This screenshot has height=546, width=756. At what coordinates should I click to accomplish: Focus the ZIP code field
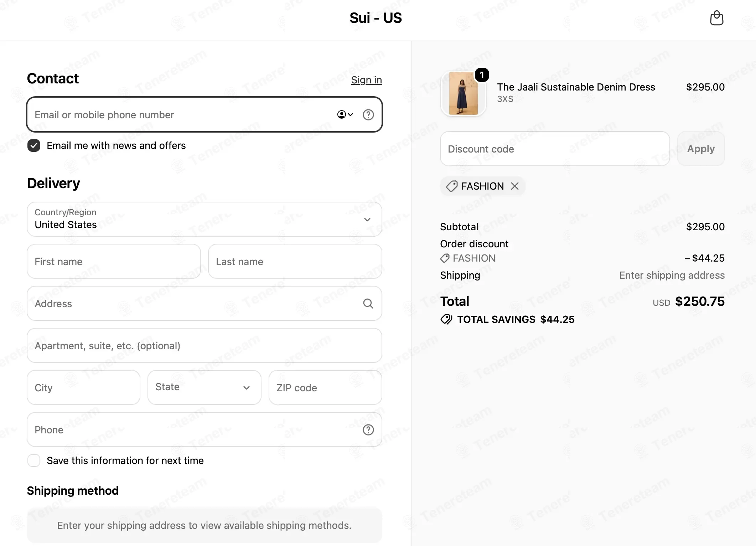click(325, 387)
